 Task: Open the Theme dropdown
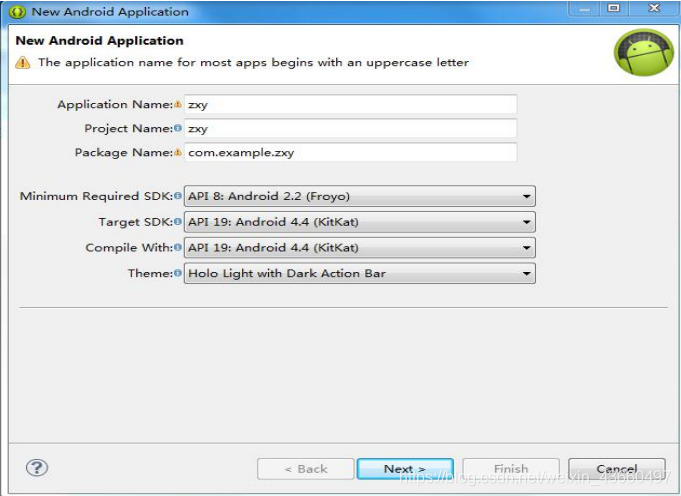[x=360, y=273]
